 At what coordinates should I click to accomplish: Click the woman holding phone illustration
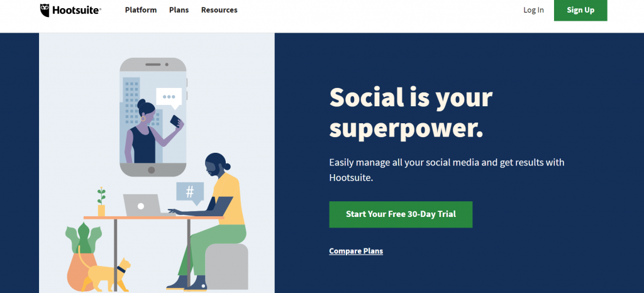(x=151, y=131)
